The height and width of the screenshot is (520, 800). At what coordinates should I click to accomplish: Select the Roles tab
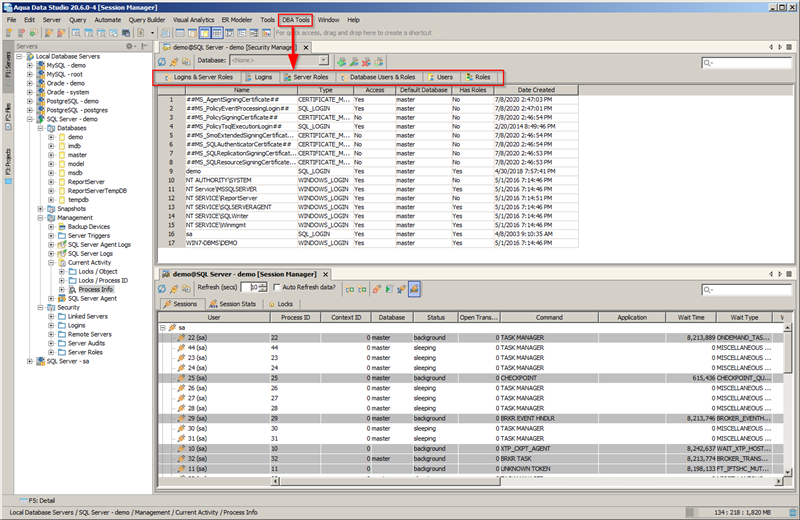[x=478, y=77]
